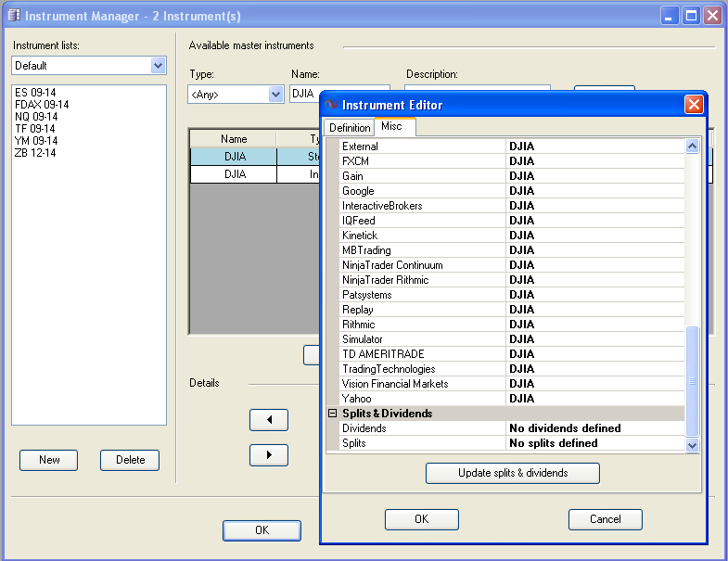Click OK in the Instrument Manager window
The image size is (728, 561).
tap(262, 530)
